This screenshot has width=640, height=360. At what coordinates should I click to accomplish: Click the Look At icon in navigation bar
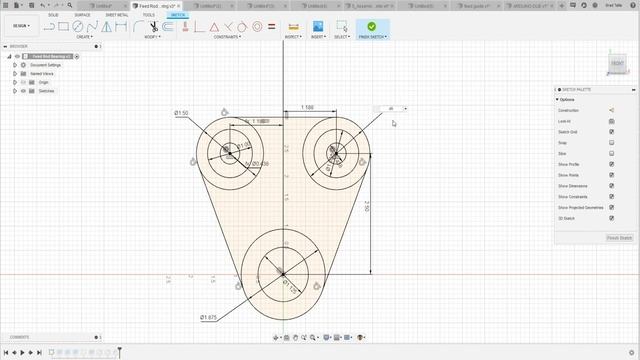[x=287, y=338]
